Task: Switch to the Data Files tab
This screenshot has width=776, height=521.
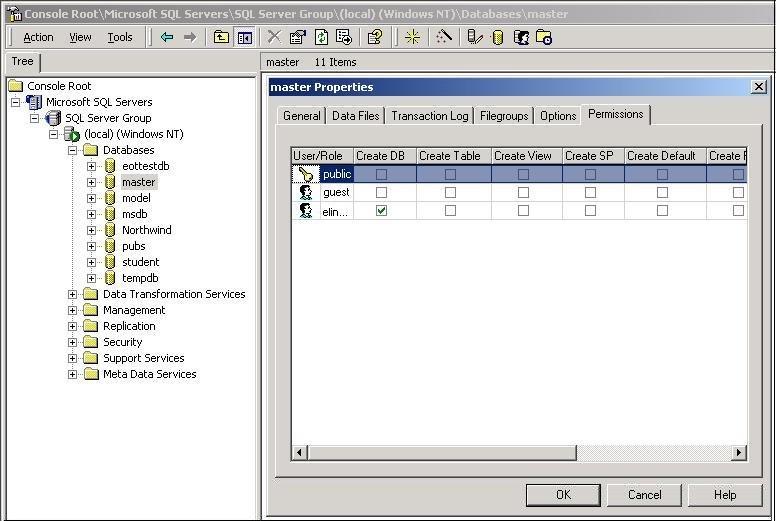Action: tap(355, 116)
